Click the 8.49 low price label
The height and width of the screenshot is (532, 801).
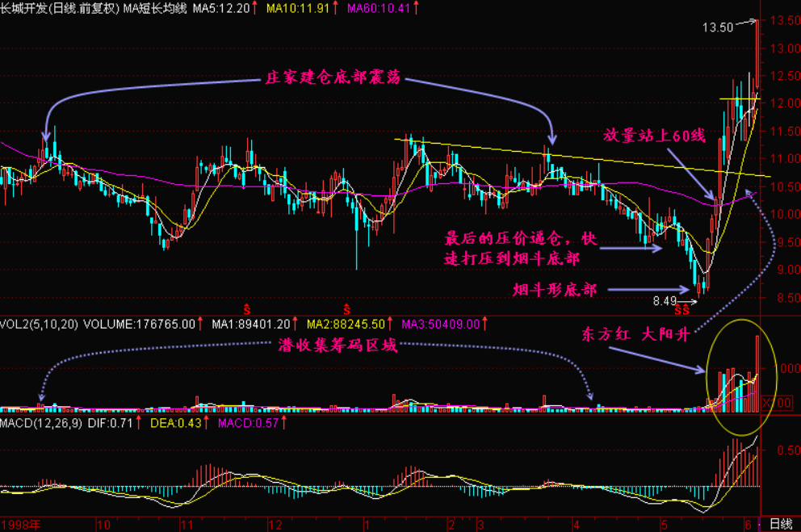(665, 300)
